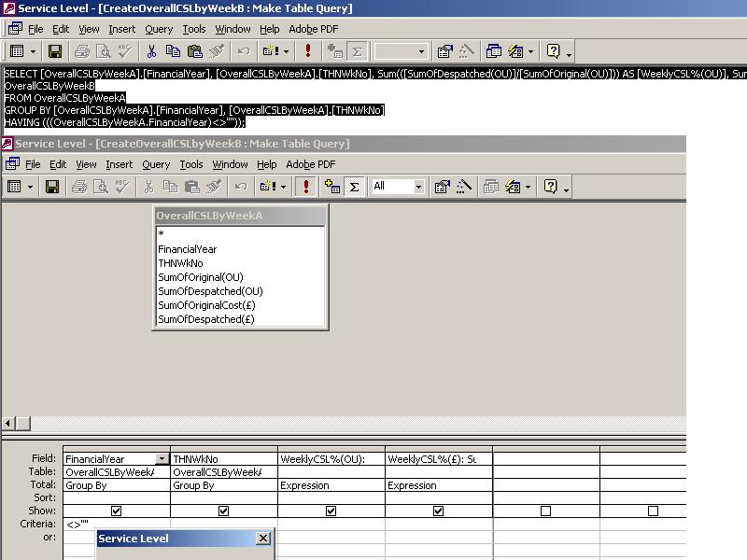
Task: Toggle Totals sigma in design view toolbar
Action: coord(354,187)
